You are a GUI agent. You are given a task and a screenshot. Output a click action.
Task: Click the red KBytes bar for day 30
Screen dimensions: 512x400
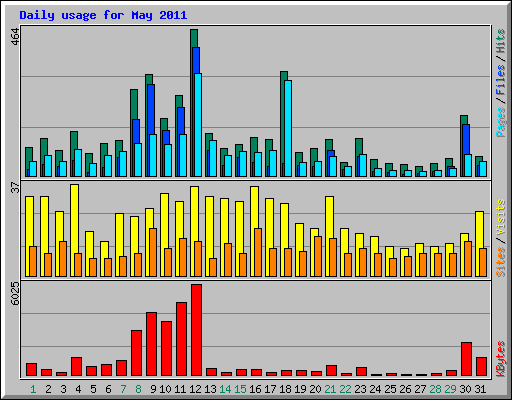tap(466, 359)
